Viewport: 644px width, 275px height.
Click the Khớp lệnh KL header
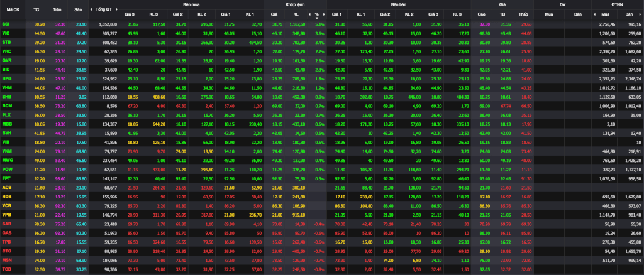coord(296,14)
